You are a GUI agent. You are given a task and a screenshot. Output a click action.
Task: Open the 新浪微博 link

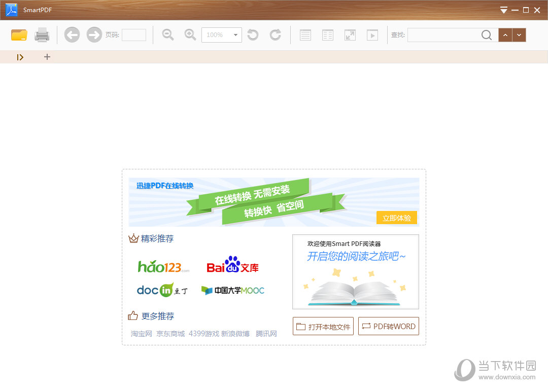235,334
